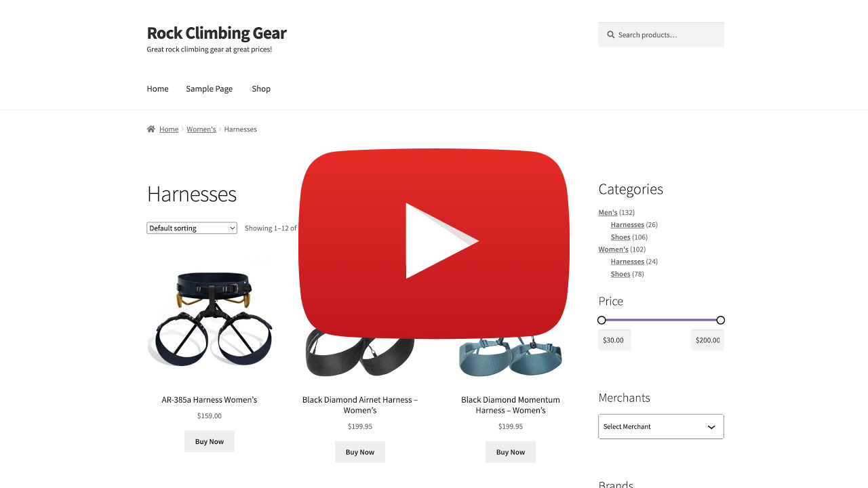Open the Women's breadcrumb link

tap(201, 129)
